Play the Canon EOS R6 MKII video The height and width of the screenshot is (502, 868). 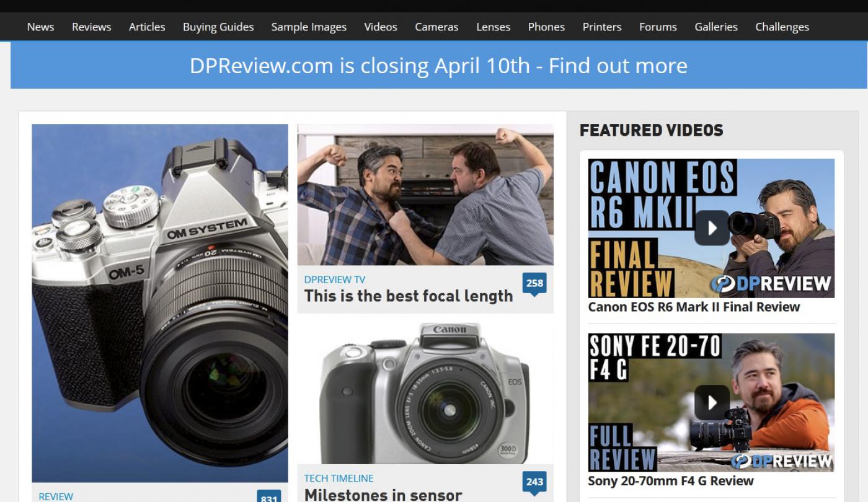point(711,228)
